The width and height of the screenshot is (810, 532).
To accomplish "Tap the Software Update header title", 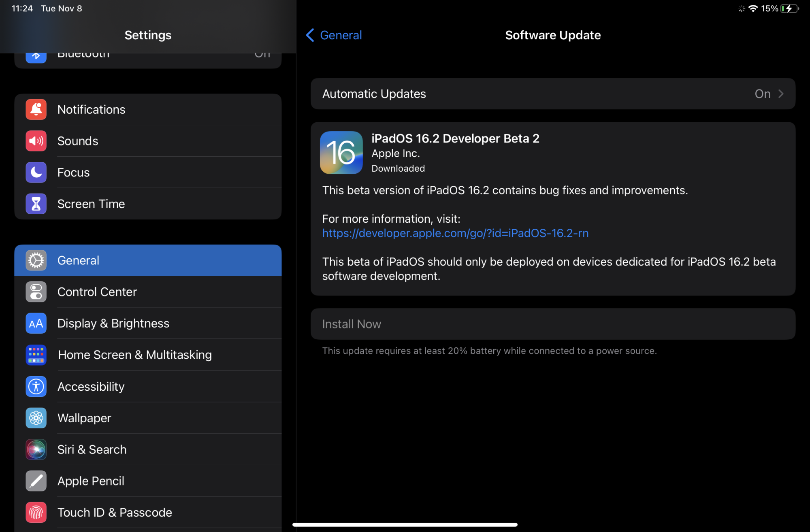I will (x=553, y=35).
